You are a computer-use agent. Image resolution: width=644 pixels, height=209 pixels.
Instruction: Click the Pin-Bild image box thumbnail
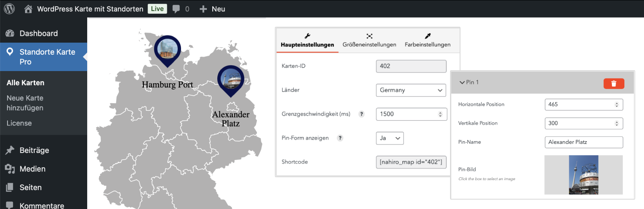click(584, 175)
